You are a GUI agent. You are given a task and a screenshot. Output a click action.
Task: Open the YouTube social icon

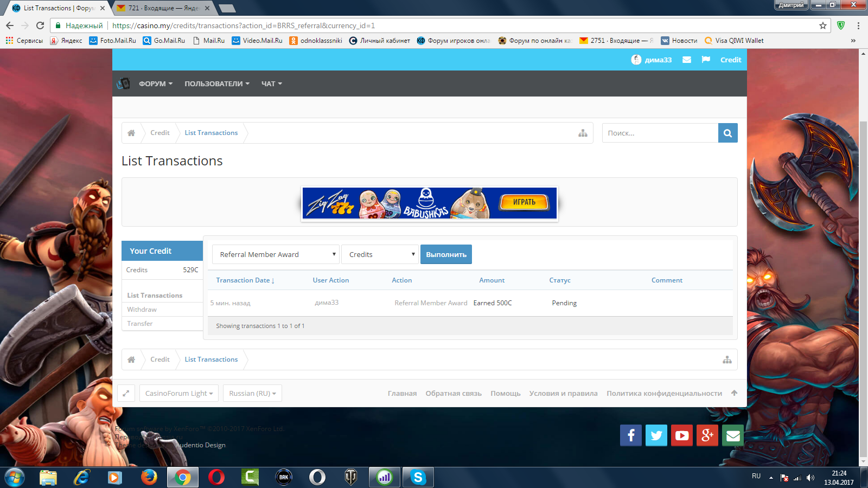pos(681,435)
